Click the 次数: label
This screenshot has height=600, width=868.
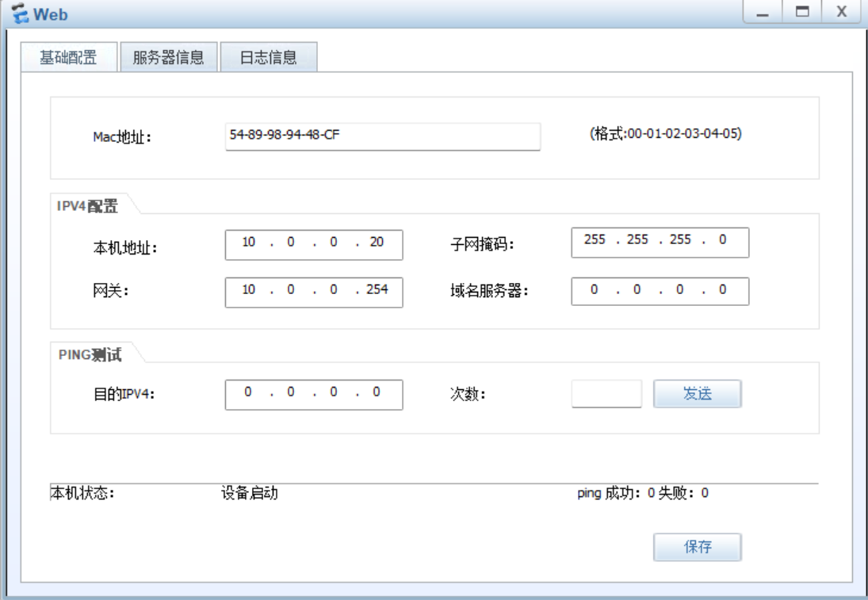pyautogui.click(x=468, y=394)
